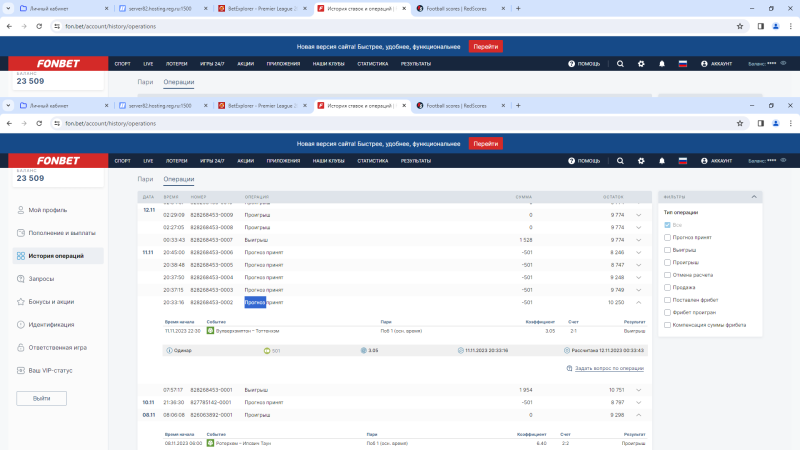Check the Продажа operation type filter
The height and width of the screenshot is (450, 800).
click(x=667, y=287)
